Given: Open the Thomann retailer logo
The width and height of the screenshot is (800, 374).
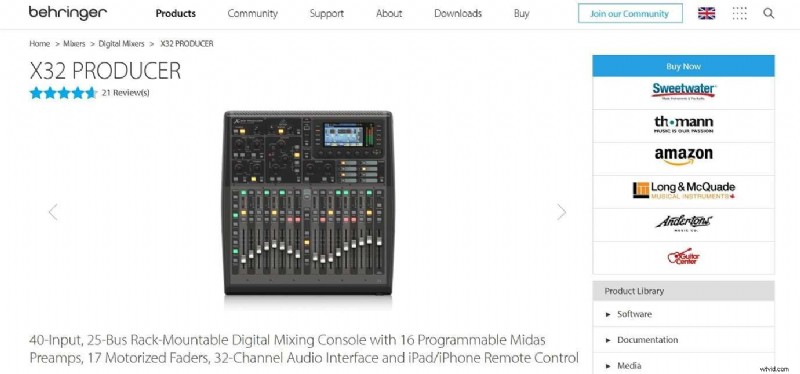Looking at the screenshot, I should tap(684, 124).
